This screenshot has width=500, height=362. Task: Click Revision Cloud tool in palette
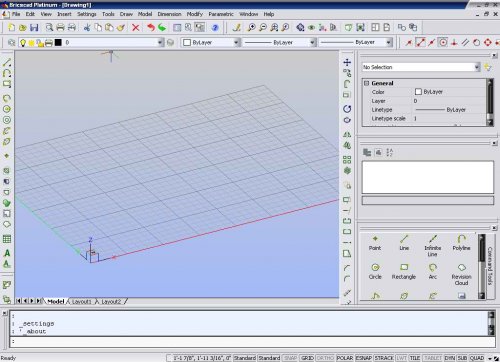tap(461, 275)
